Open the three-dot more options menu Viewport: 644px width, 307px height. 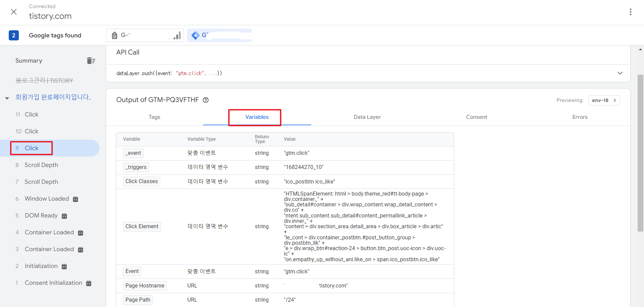coord(630,12)
